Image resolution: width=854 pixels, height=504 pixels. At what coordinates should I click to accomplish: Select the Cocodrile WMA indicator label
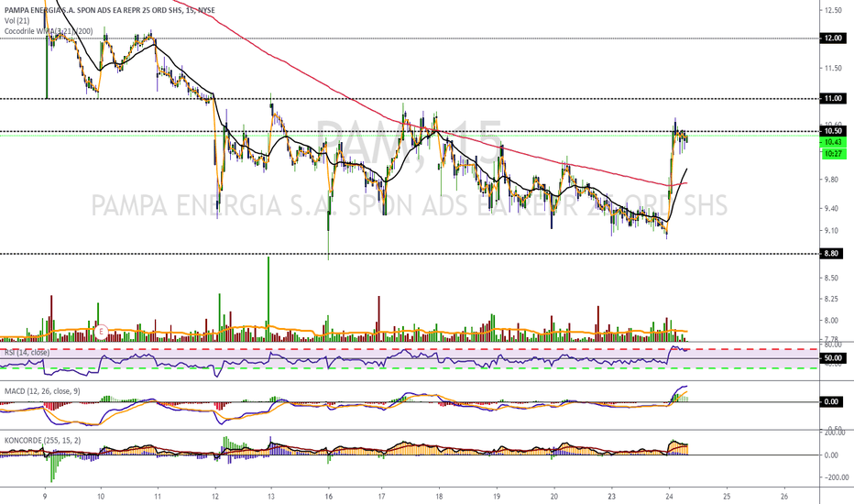pos(49,31)
